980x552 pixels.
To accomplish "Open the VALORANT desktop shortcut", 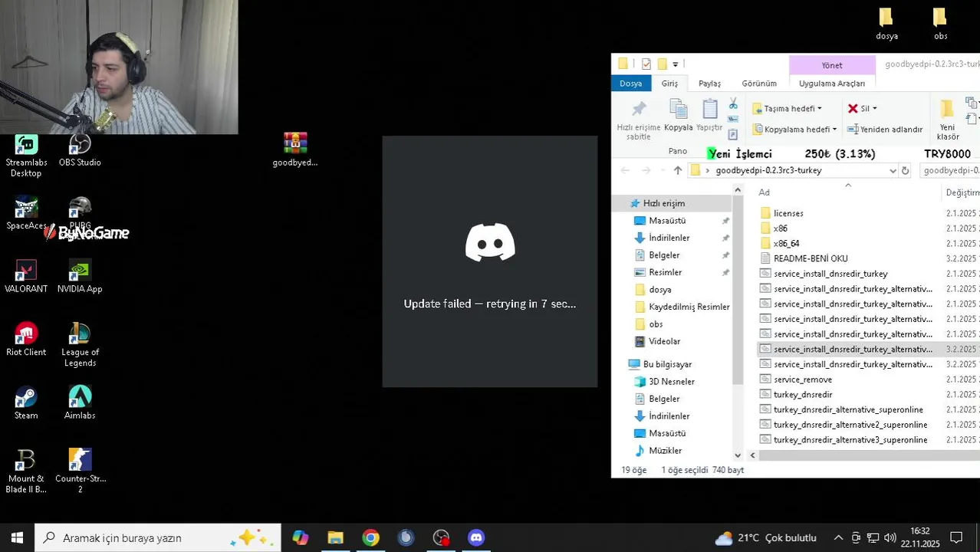I will click(26, 277).
